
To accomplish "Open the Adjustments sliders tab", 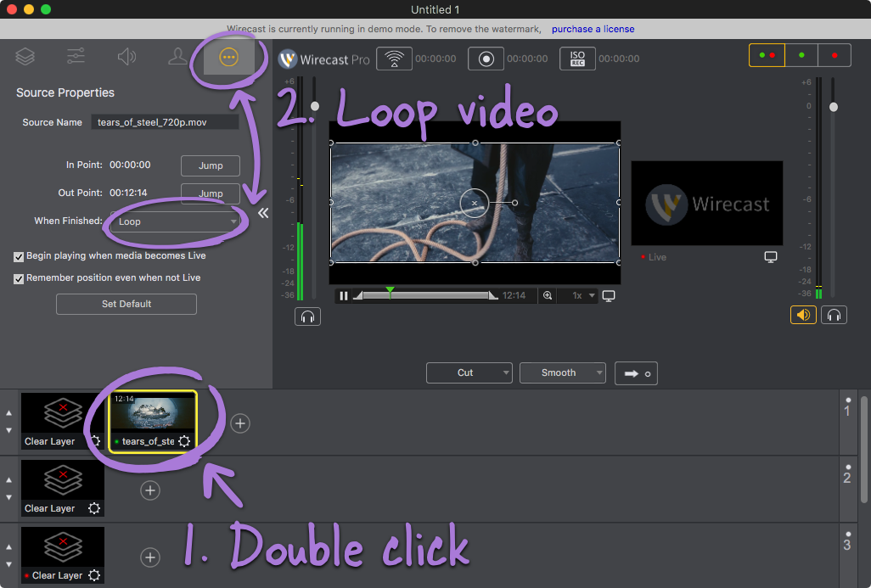I will (x=76, y=57).
